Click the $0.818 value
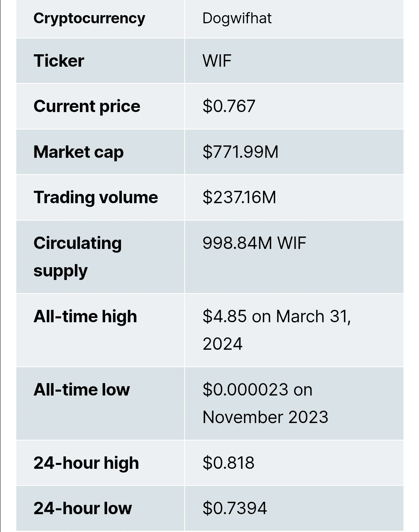419x532 pixels. pyautogui.click(x=229, y=463)
